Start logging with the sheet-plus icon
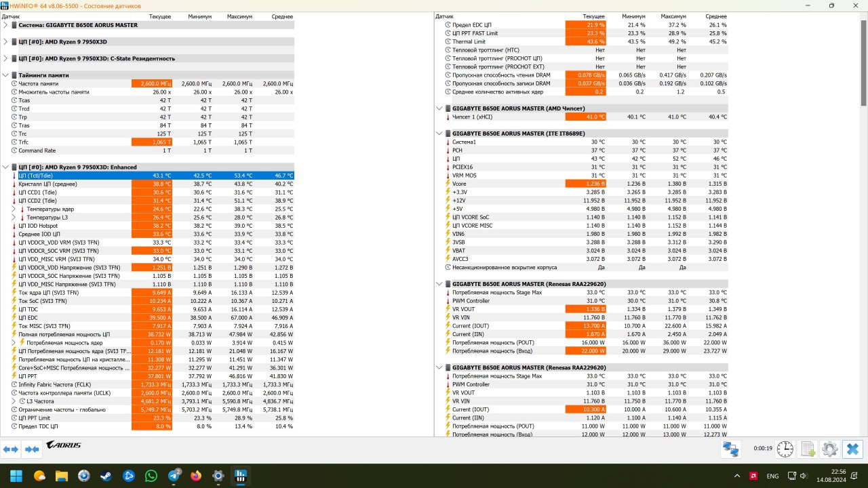This screenshot has height=488, width=868. click(808, 449)
